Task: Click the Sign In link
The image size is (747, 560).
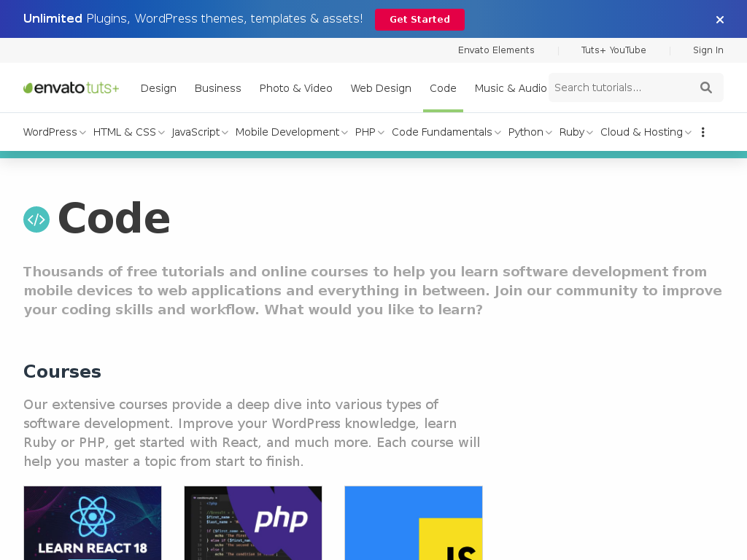Action: 708,50
